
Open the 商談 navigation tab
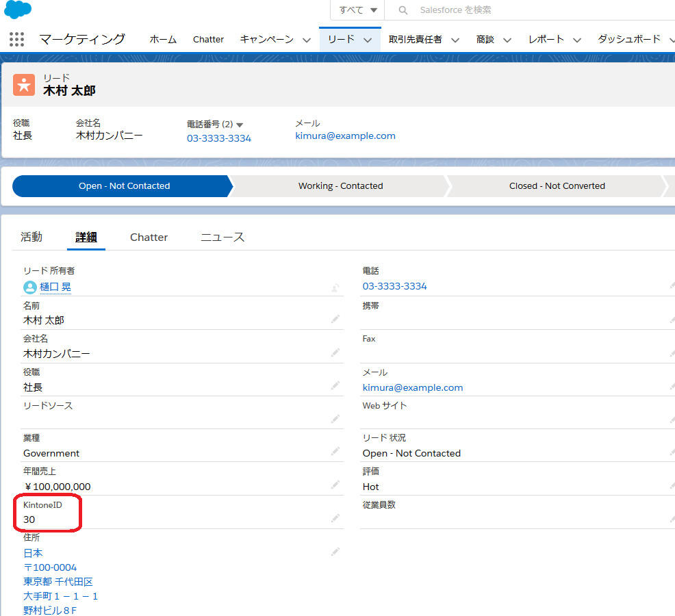click(485, 39)
